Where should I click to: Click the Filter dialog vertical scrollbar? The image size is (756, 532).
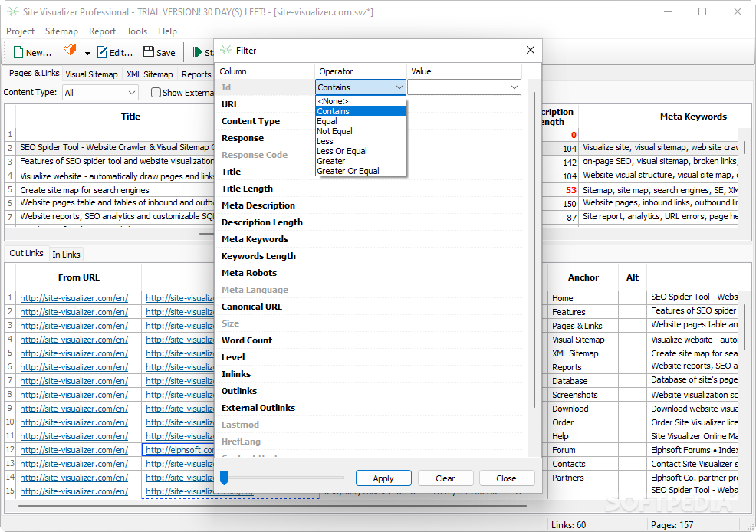pyautogui.click(x=534, y=251)
